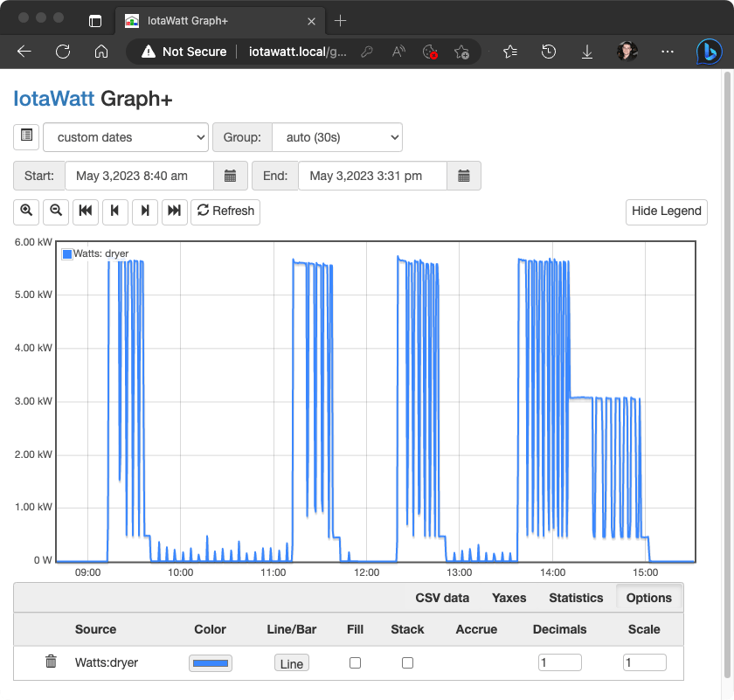
Task: Switch to the Statistics tab
Action: (x=576, y=598)
